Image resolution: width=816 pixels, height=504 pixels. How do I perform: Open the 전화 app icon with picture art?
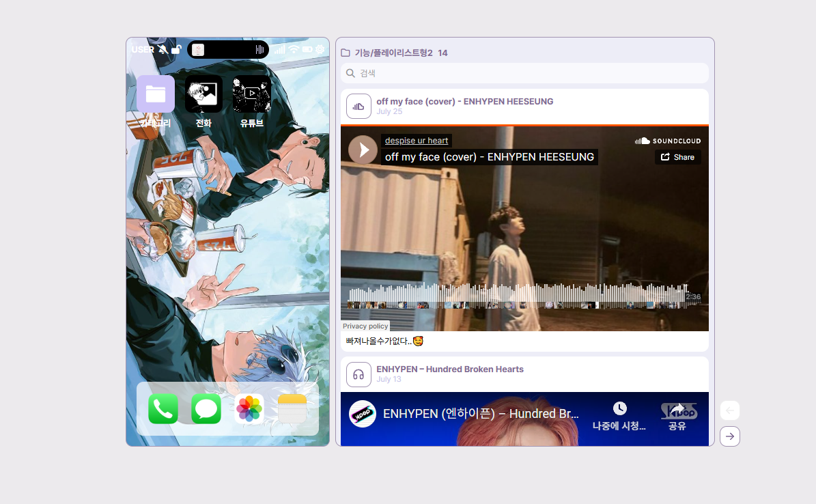click(203, 94)
